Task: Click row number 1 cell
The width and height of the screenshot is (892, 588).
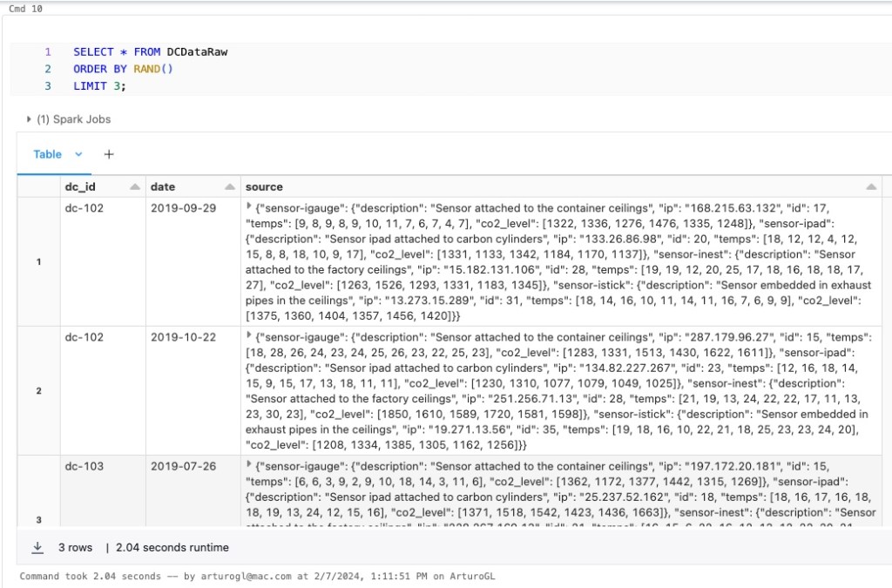Action: tap(38, 261)
